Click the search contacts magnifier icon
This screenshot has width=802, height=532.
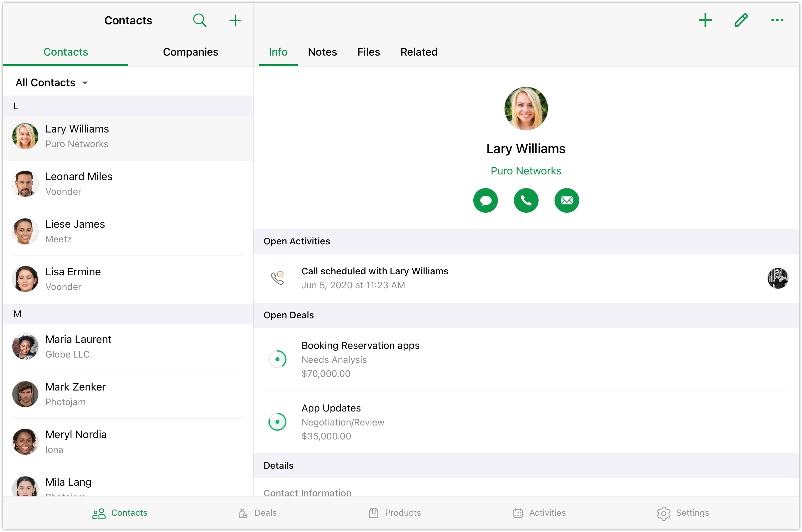(x=200, y=20)
